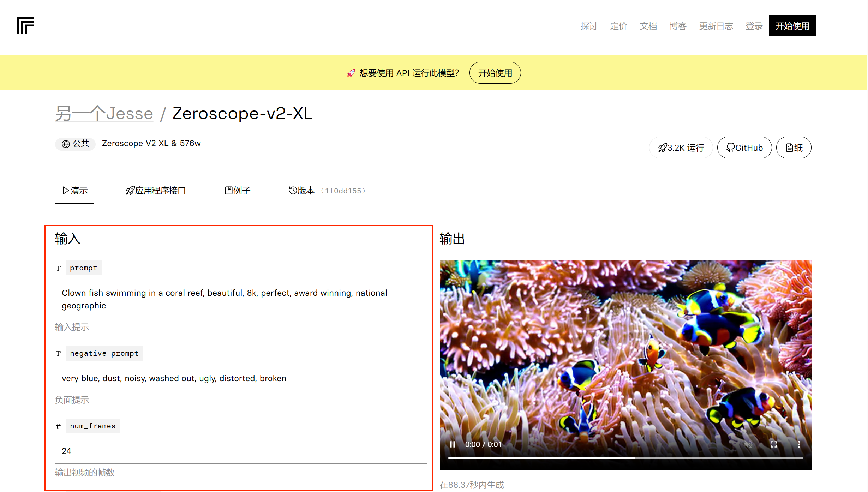
Task: Click the video progress bar
Action: click(x=625, y=458)
